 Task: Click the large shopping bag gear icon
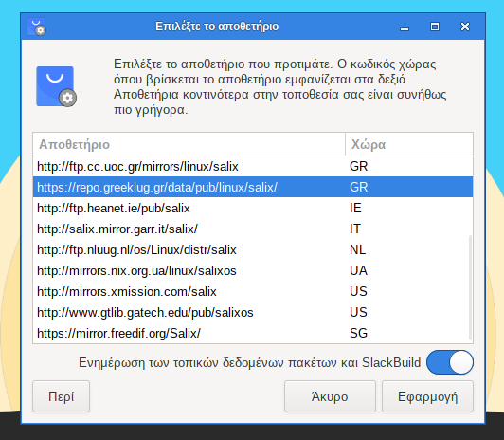click(x=57, y=86)
